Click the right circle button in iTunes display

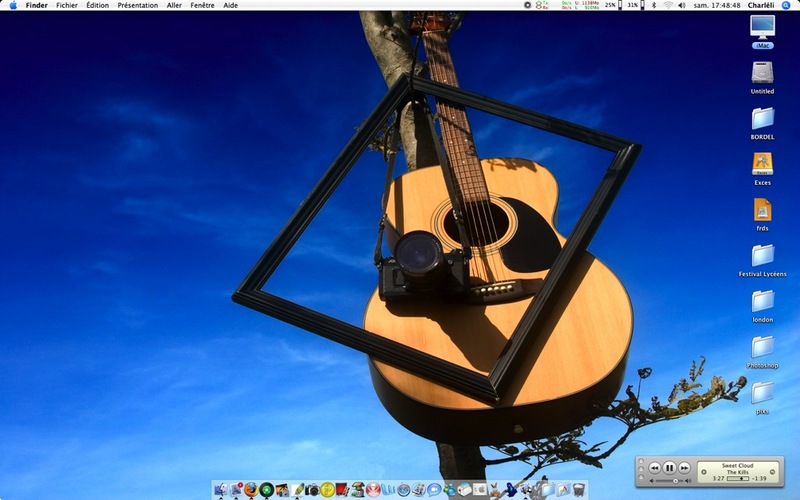772,472
